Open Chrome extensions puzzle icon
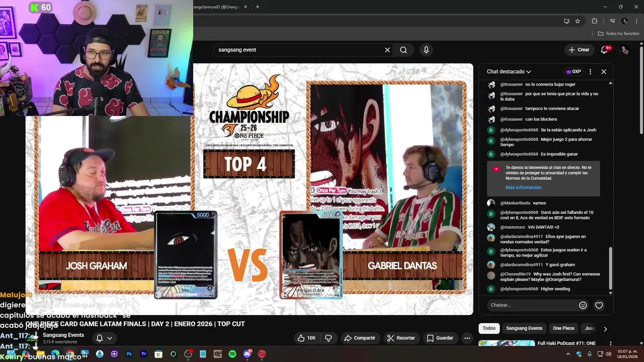The width and height of the screenshot is (644, 362). (x=595, y=21)
